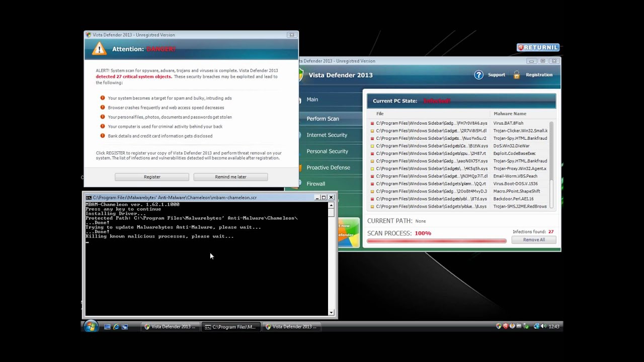Open Proactive Defense section
Screen dimensions: 644x362
[329, 167]
